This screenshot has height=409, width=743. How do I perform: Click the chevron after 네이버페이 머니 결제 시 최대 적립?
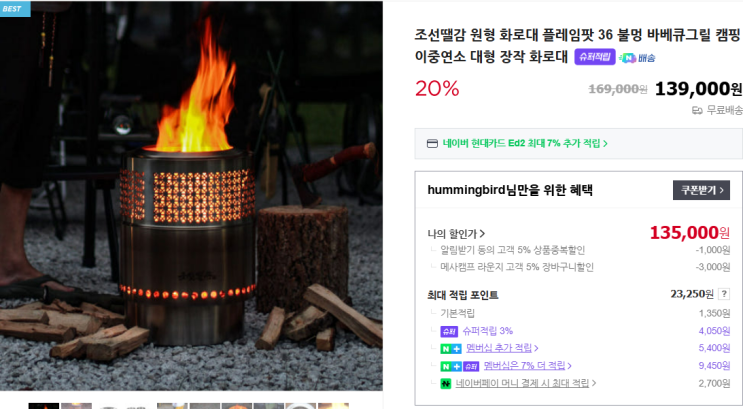(x=594, y=383)
